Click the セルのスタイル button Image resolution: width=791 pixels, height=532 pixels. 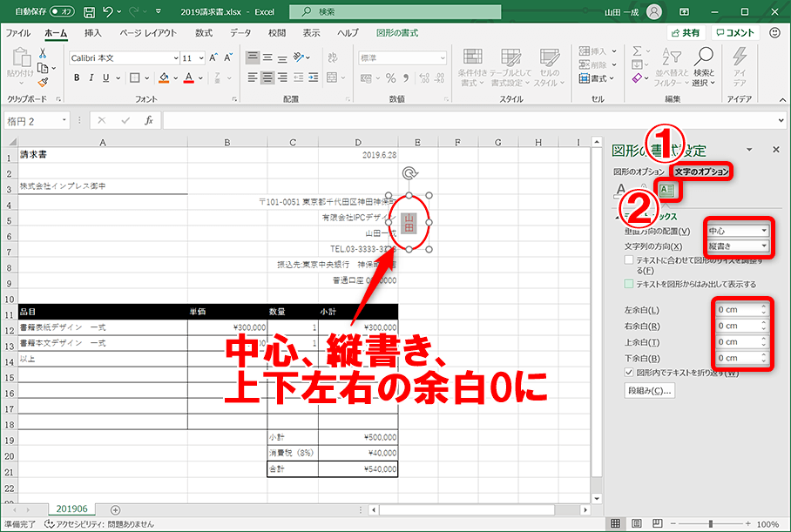pyautogui.click(x=549, y=67)
